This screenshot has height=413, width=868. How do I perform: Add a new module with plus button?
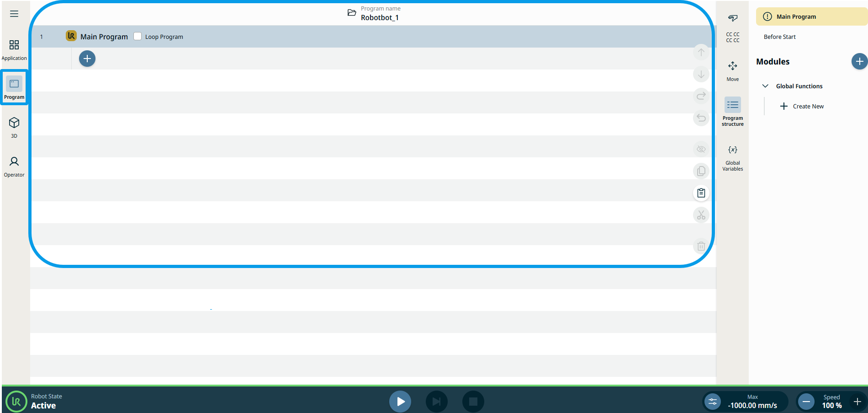859,61
